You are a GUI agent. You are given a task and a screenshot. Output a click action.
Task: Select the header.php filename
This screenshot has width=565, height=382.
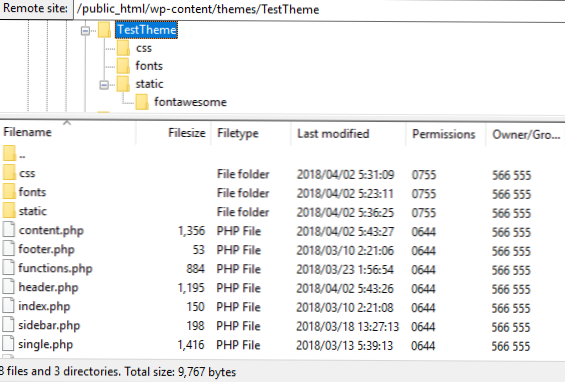48,288
